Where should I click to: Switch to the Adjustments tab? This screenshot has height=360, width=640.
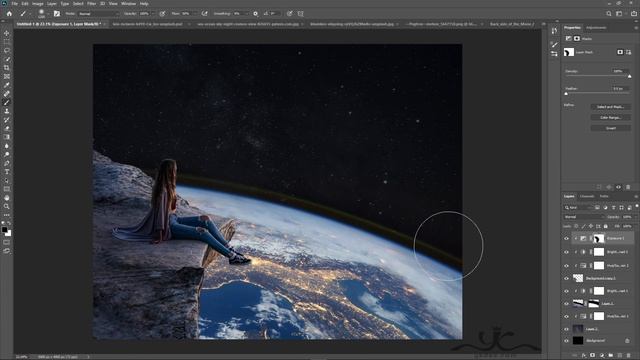click(596, 28)
